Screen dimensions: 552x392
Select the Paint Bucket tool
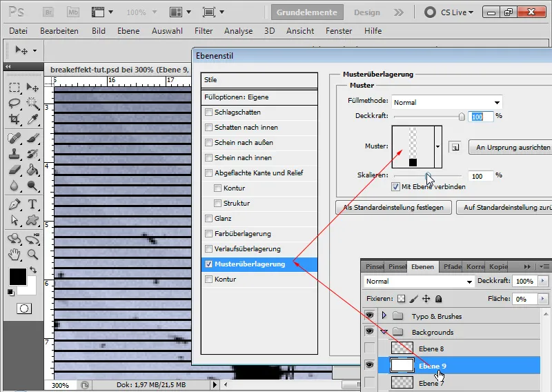(32, 170)
